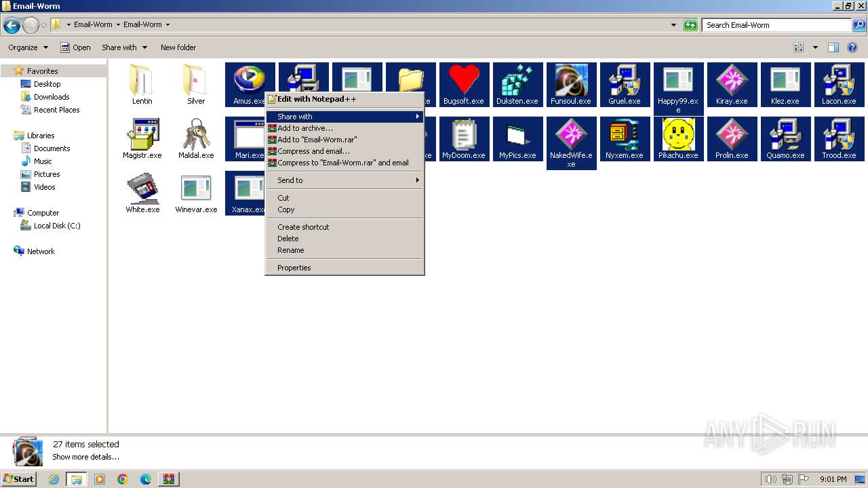
Task: Open the Help question mark icon
Action: (852, 47)
